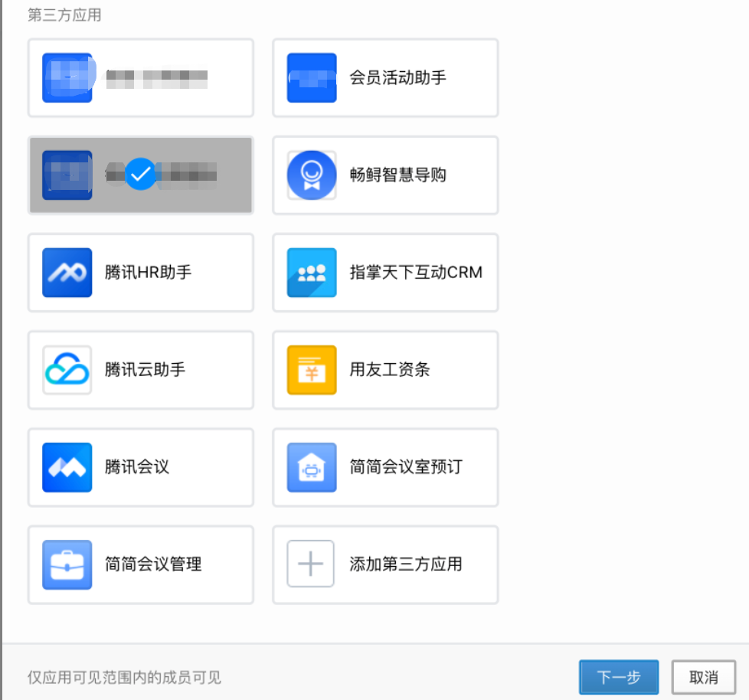
Task: Choose 指掌天下互动CRM text label
Action: point(416,273)
